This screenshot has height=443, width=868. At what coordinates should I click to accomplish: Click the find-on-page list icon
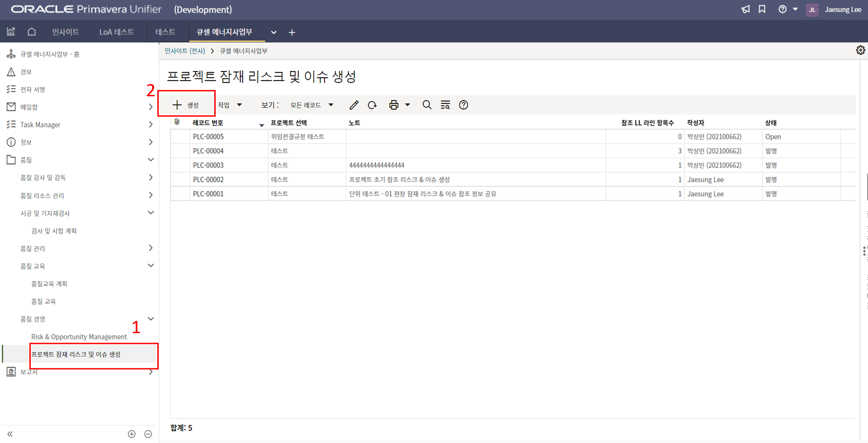click(445, 105)
